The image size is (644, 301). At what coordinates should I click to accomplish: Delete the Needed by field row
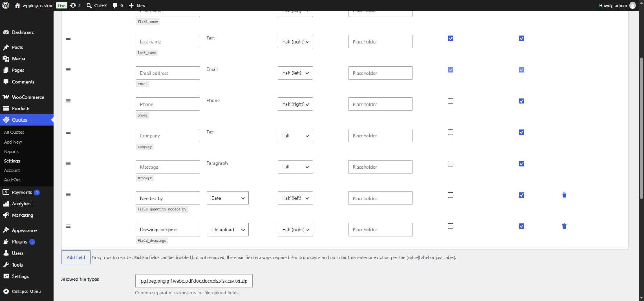pyautogui.click(x=564, y=195)
